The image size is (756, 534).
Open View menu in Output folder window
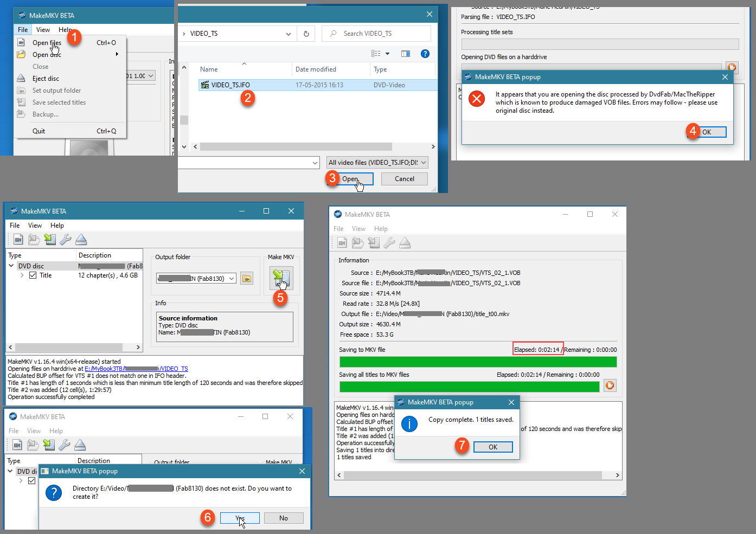[35, 226]
